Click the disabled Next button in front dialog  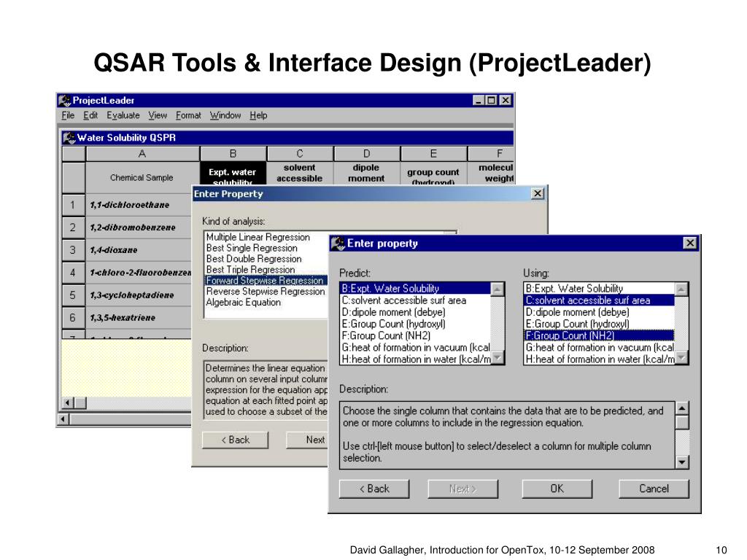[462, 489]
